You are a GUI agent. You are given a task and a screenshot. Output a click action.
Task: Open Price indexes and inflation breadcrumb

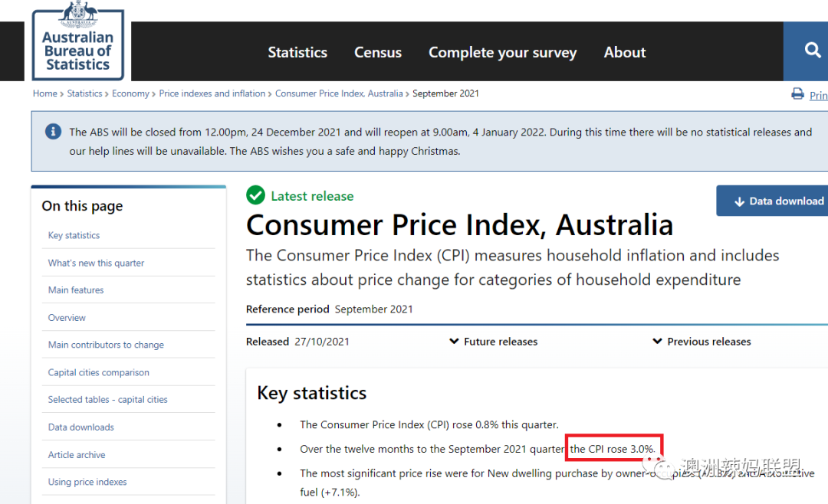(x=212, y=93)
